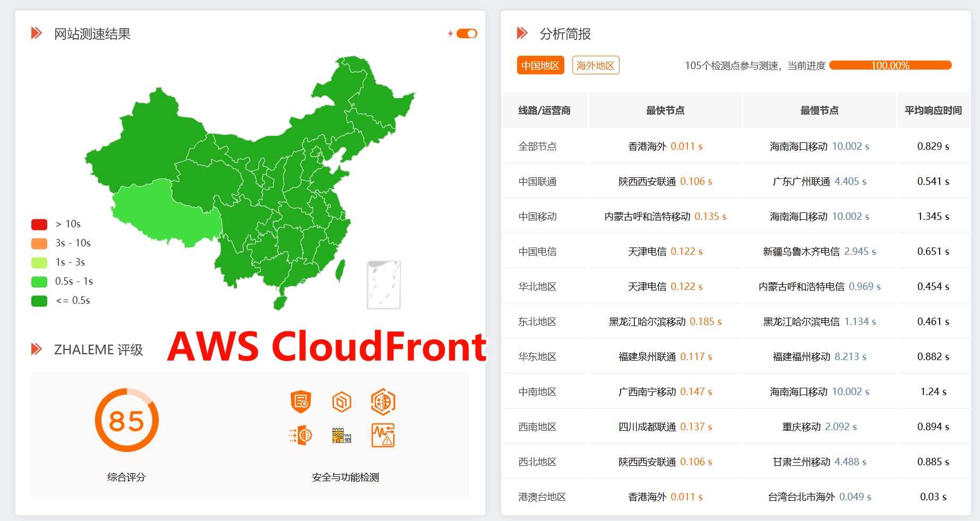Click the 85 综合评分 score ring
980x521 pixels.
click(x=127, y=420)
